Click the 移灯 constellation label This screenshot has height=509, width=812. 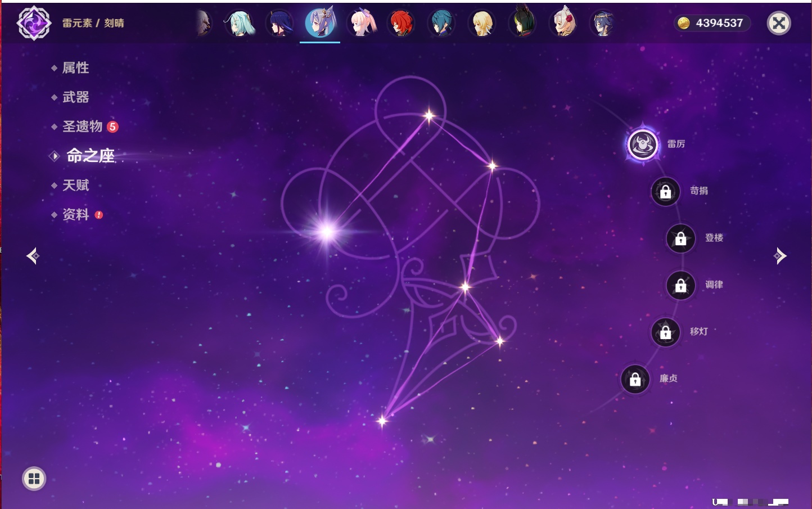pyautogui.click(x=699, y=331)
